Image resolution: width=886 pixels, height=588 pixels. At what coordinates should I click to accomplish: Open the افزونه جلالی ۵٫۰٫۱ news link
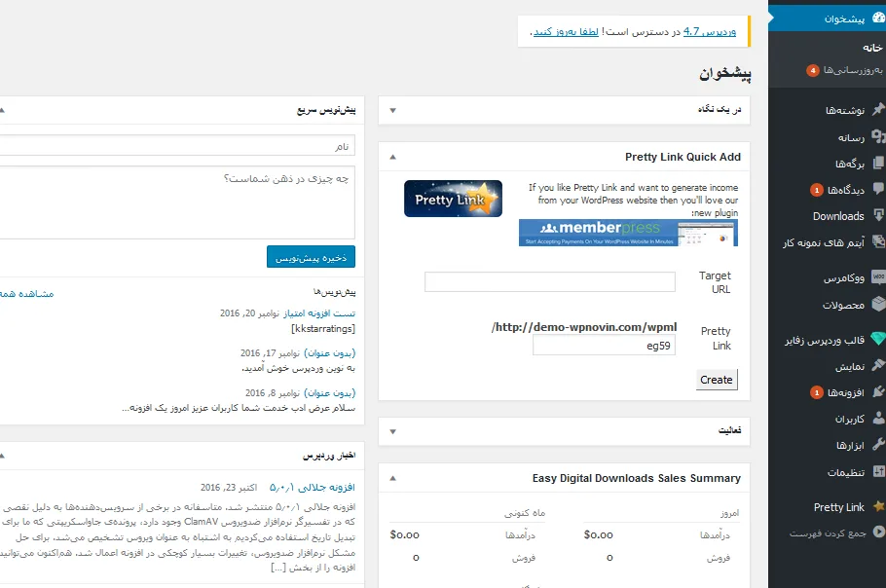tap(312, 487)
